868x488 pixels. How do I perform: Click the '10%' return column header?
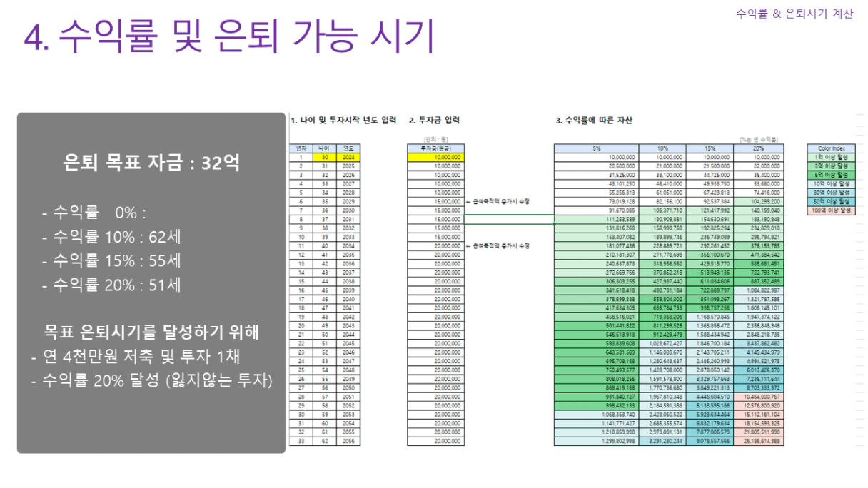(662, 148)
